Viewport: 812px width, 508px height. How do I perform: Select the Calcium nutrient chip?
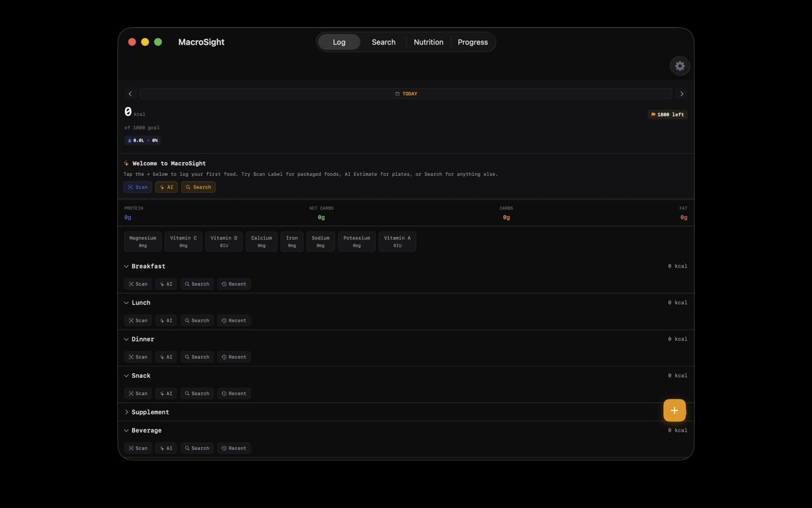pyautogui.click(x=261, y=241)
